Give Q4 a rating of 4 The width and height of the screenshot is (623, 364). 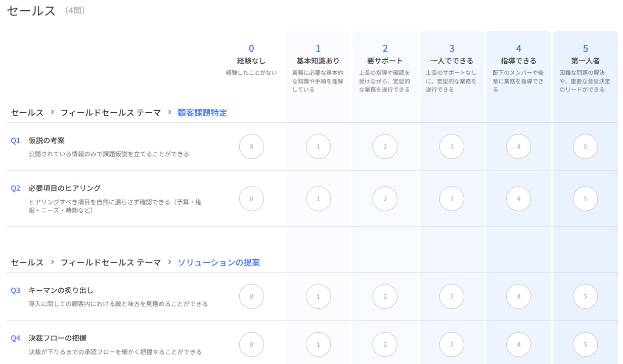518,344
